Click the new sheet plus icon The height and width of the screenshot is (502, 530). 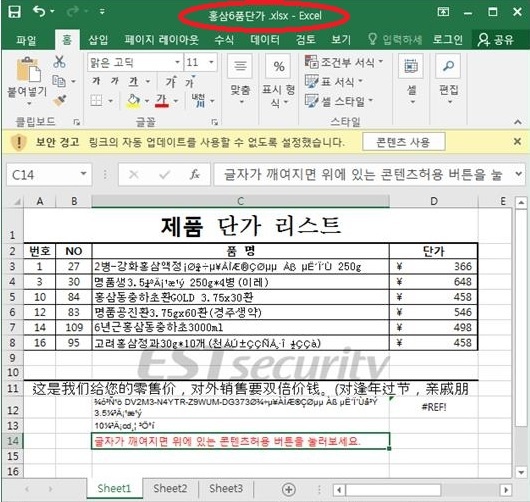click(289, 489)
